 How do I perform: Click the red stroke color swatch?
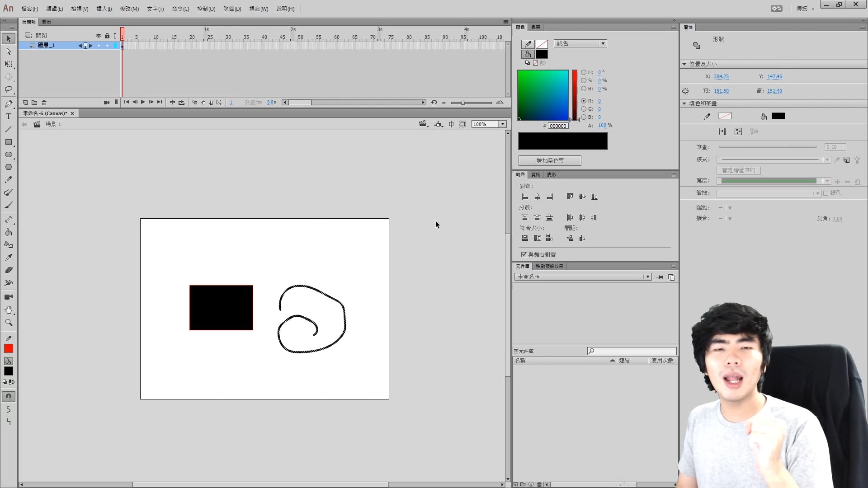click(8, 348)
